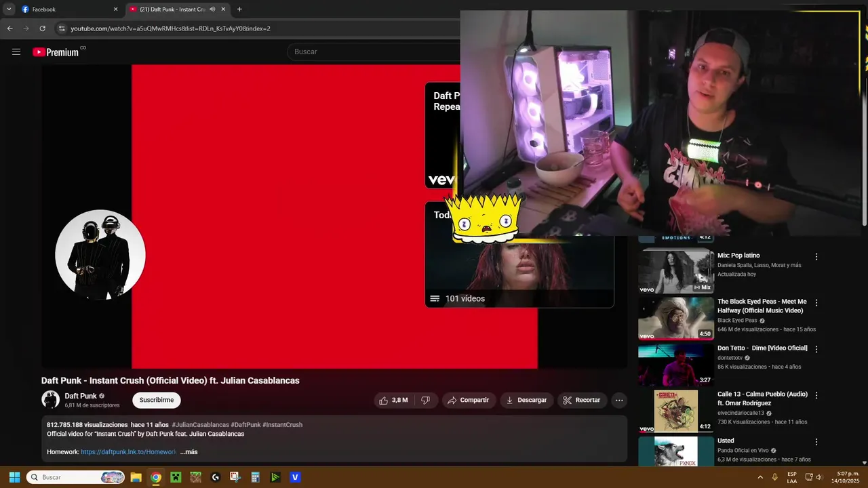This screenshot has width=868, height=488.
Task: Open a new browser tab
Action: tap(239, 9)
